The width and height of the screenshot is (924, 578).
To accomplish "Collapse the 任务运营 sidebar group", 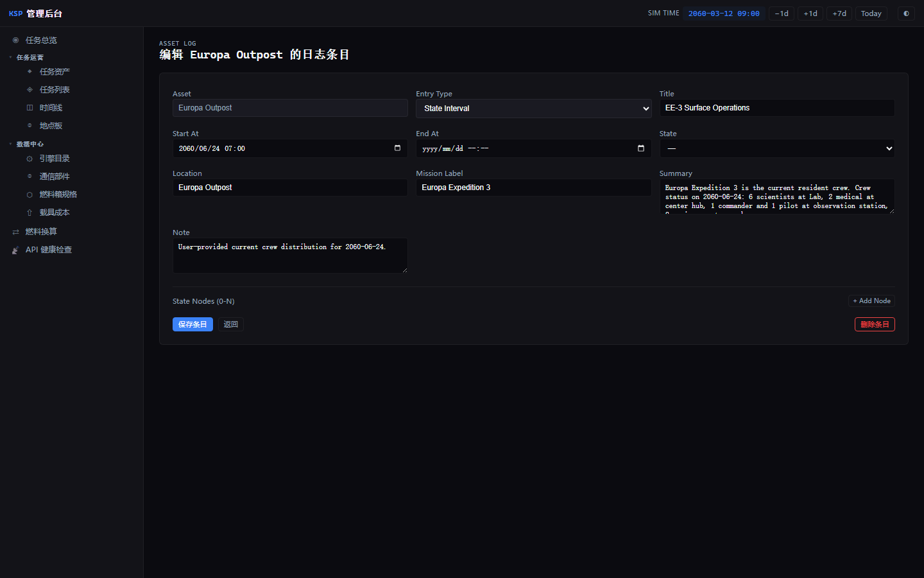I will (30, 58).
